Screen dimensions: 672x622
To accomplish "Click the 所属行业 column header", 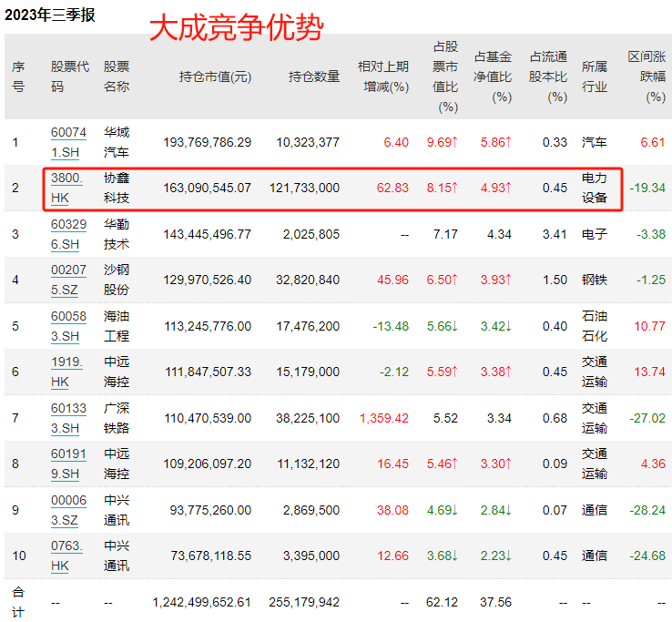I will (x=595, y=76).
